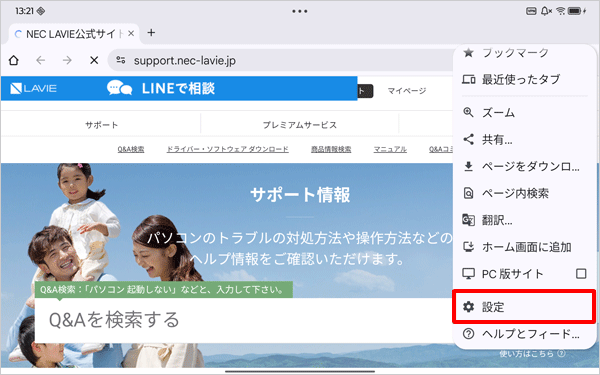Open the 使い方はこちら help link
The height and width of the screenshot is (375, 600).
(x=532, y=354)
